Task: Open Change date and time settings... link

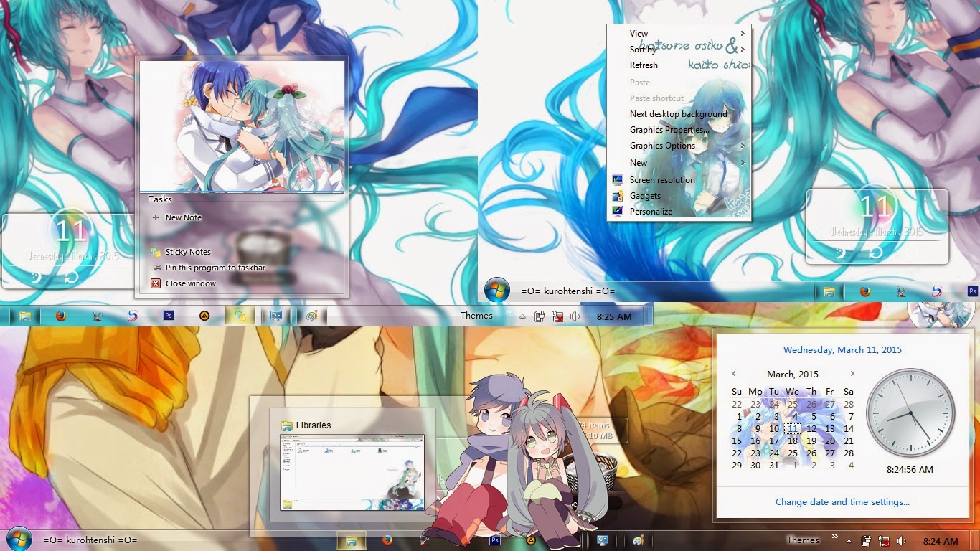Action: 842,502
